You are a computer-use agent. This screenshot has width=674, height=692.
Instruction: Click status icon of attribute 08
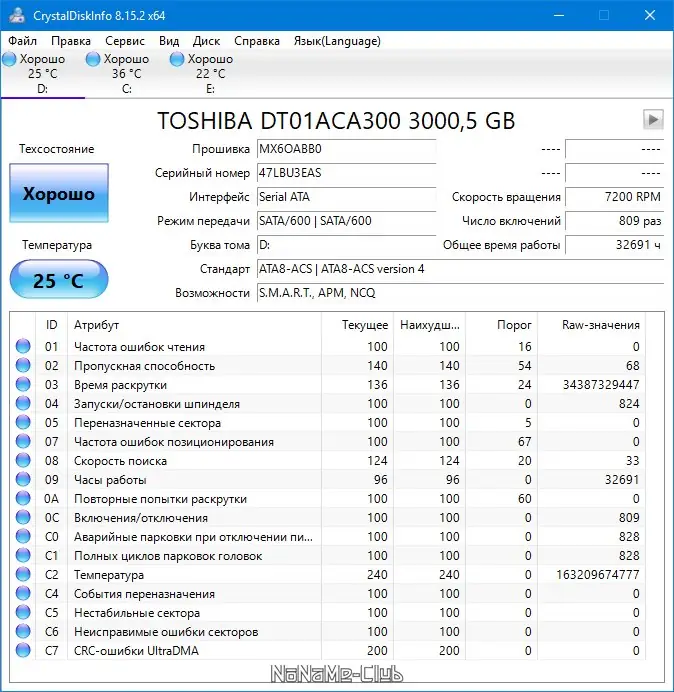point(23,460)
